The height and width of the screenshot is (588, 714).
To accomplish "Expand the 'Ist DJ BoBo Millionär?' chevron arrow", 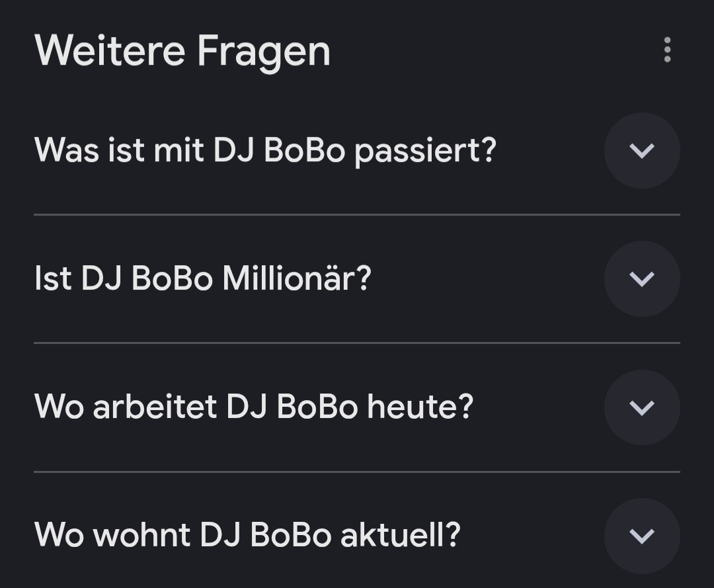I will [x=642, y=279].
